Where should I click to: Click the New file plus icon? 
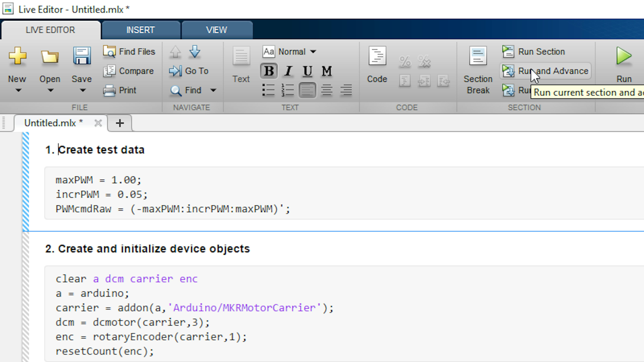(x=17, y=56)
